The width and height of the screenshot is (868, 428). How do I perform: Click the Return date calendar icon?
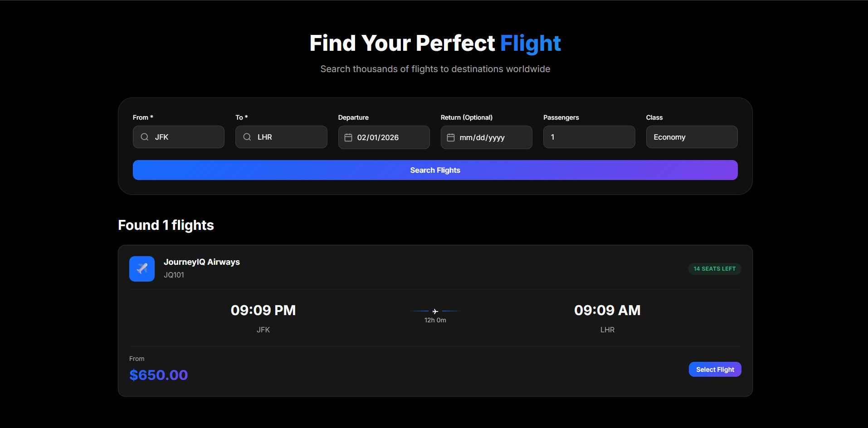pos(451,137)
